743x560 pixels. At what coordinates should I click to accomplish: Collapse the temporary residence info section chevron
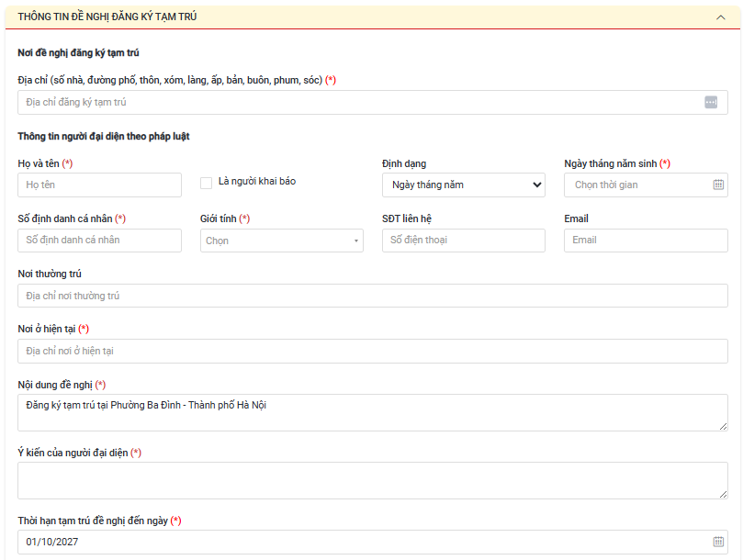tap(721, 17)
